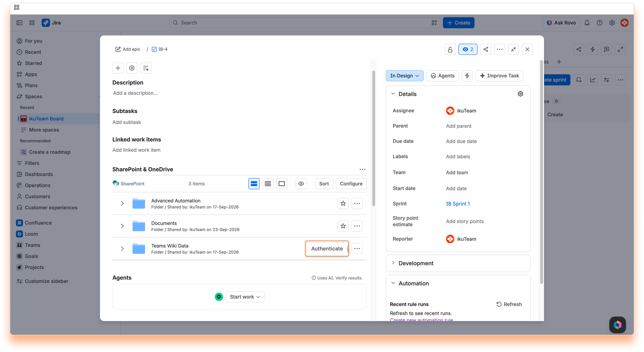Star the Advanced Automation folder

(x=343, y=203)
